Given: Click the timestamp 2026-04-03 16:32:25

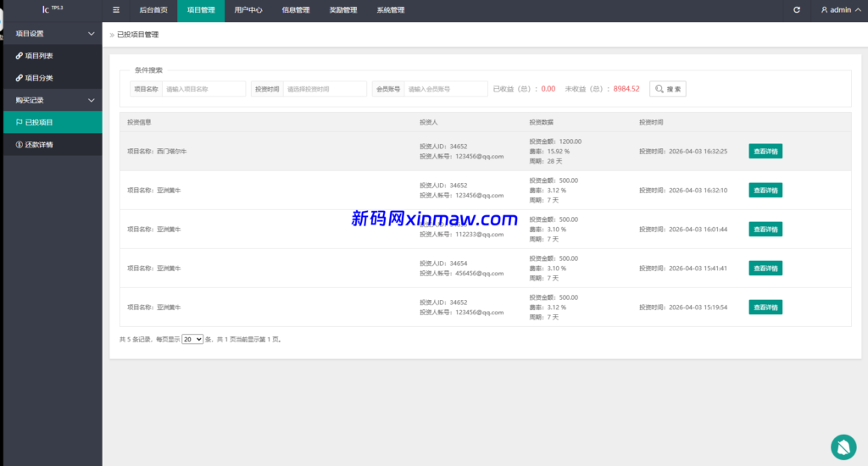Looking at the screenshot, I should click(x=698, y=151).
